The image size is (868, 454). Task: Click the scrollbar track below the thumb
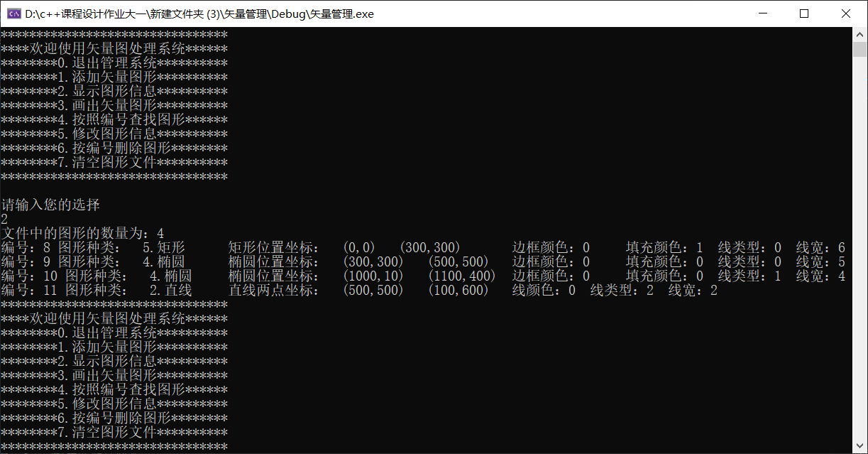(859, 249)
